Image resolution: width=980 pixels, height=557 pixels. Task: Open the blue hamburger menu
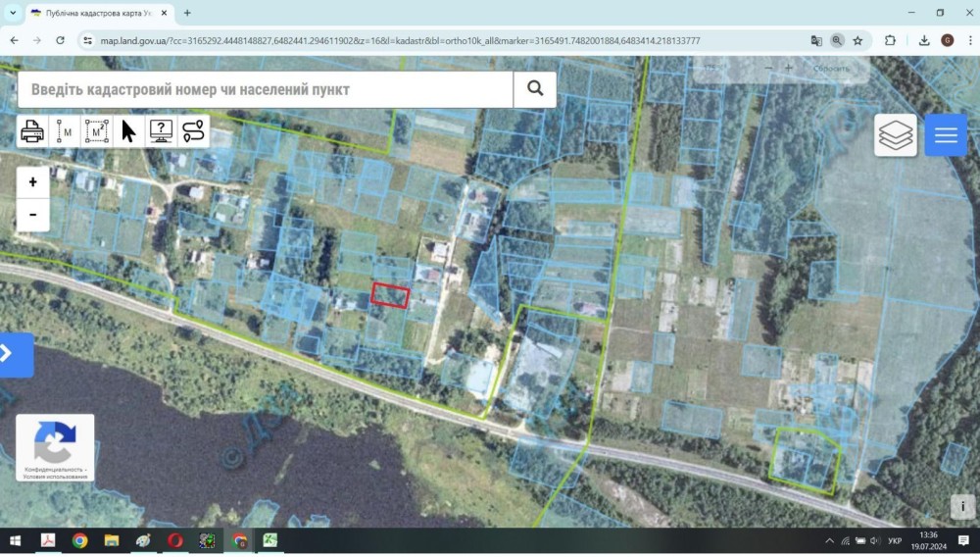pos(946,135)
